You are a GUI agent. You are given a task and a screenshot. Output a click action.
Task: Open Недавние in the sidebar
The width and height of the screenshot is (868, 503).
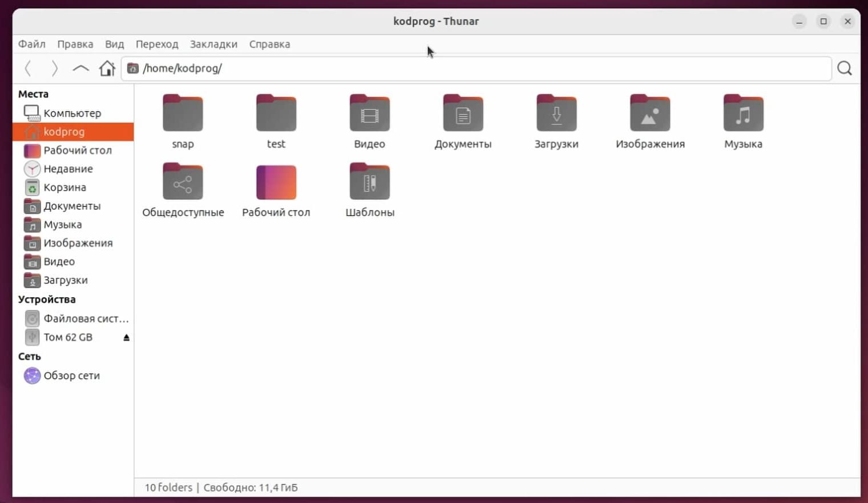(73, 169)
